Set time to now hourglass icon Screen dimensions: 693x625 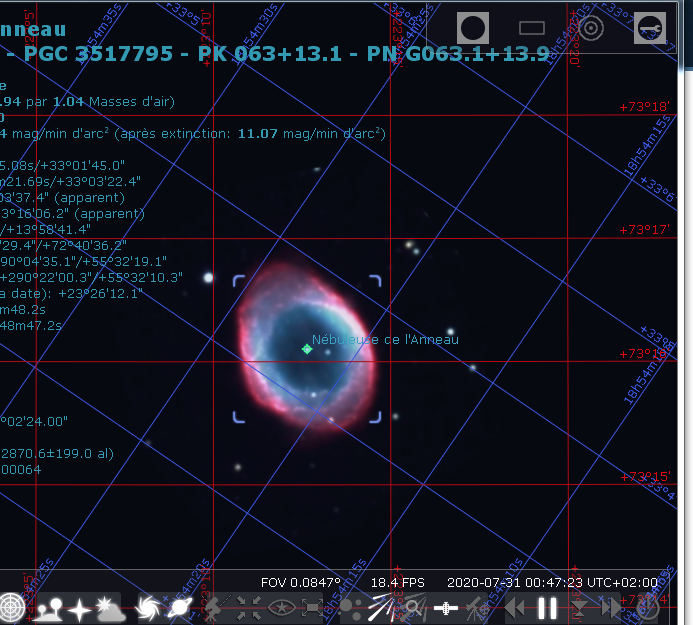pyautogui.click(x=579, y=610)
